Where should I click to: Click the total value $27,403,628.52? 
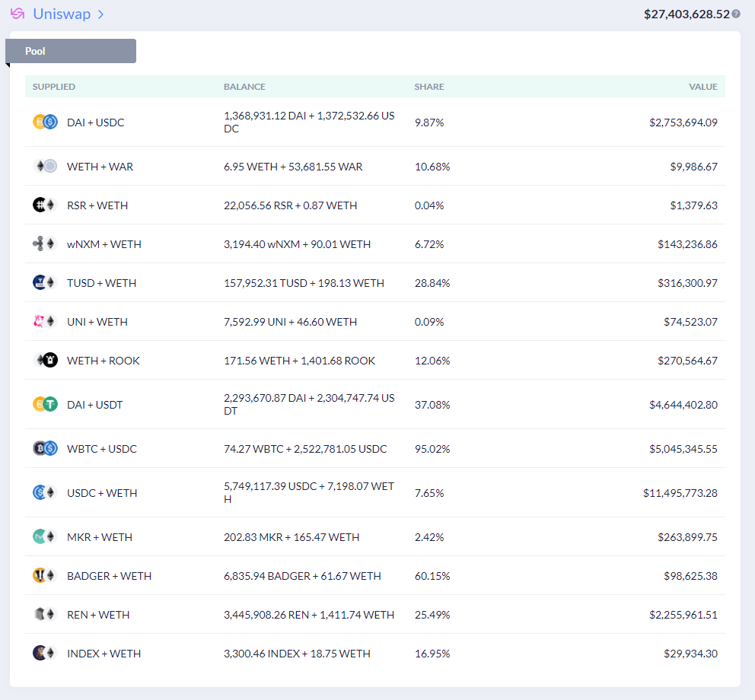click(687, 14)
